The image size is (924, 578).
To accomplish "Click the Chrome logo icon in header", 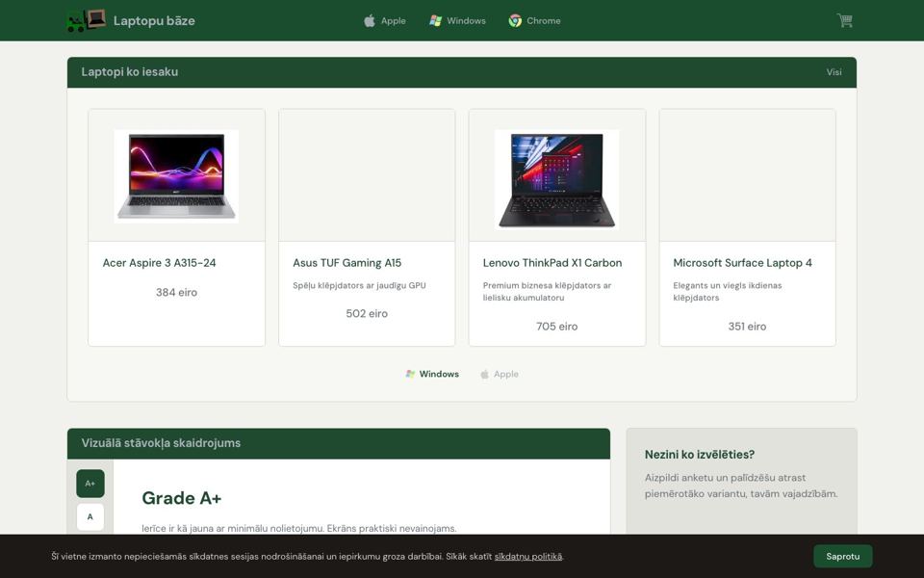I will pyautogui.click(x=515, y=20).
